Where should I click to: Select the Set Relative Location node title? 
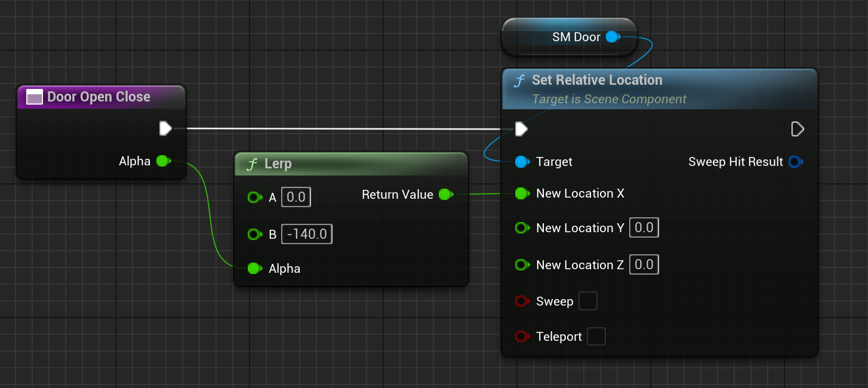pyautogui.click(x=597, y=81)
